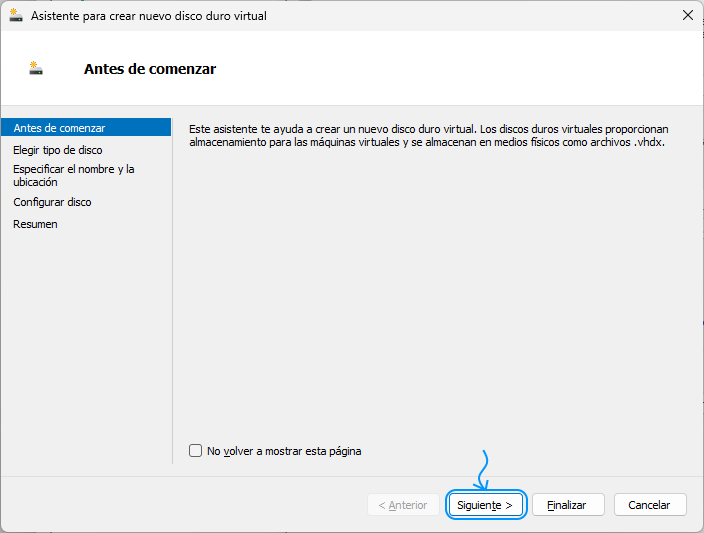Click the Cancelar button
The height and width of the screenshot is (533, 704).
click(x=650, y=505)
